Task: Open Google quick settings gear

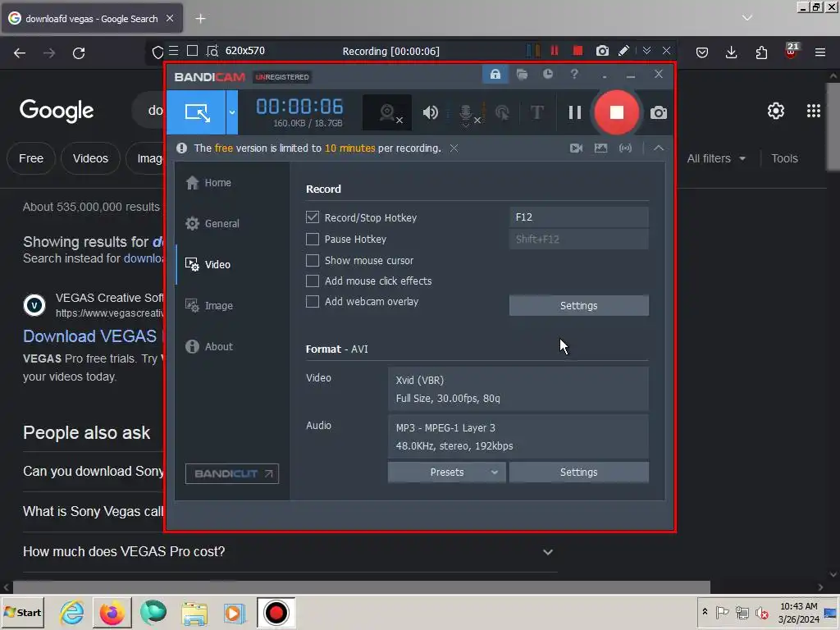Action: point(776,111)
